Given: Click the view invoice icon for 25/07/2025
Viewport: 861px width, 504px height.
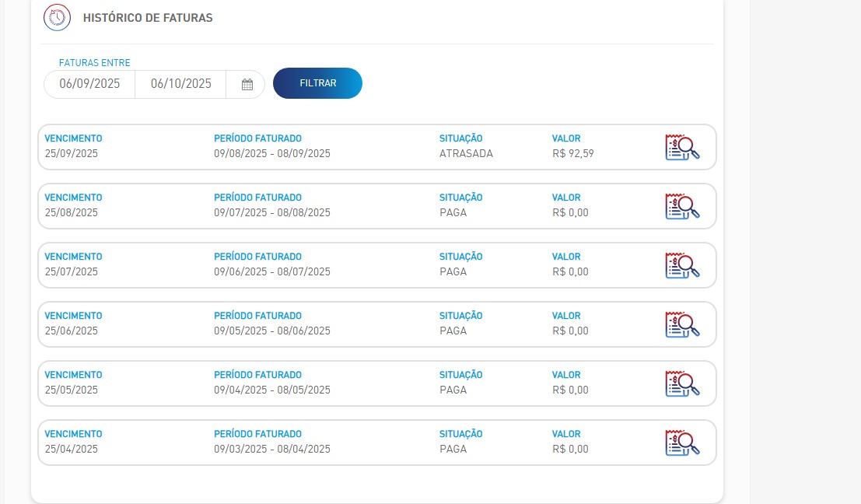Looking at the screenshot, I should 682,265.
